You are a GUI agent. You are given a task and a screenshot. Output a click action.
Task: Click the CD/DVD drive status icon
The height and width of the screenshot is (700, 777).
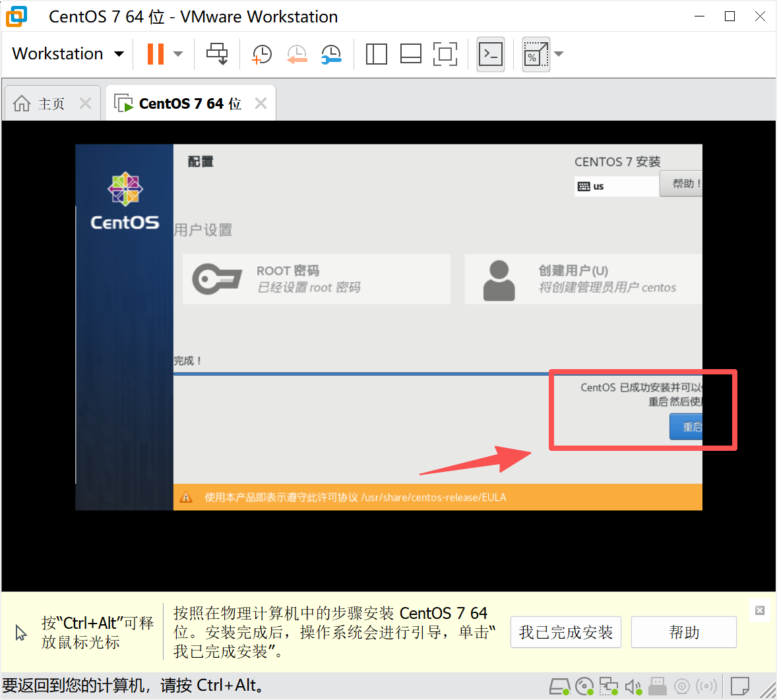[x=585, y=686]
